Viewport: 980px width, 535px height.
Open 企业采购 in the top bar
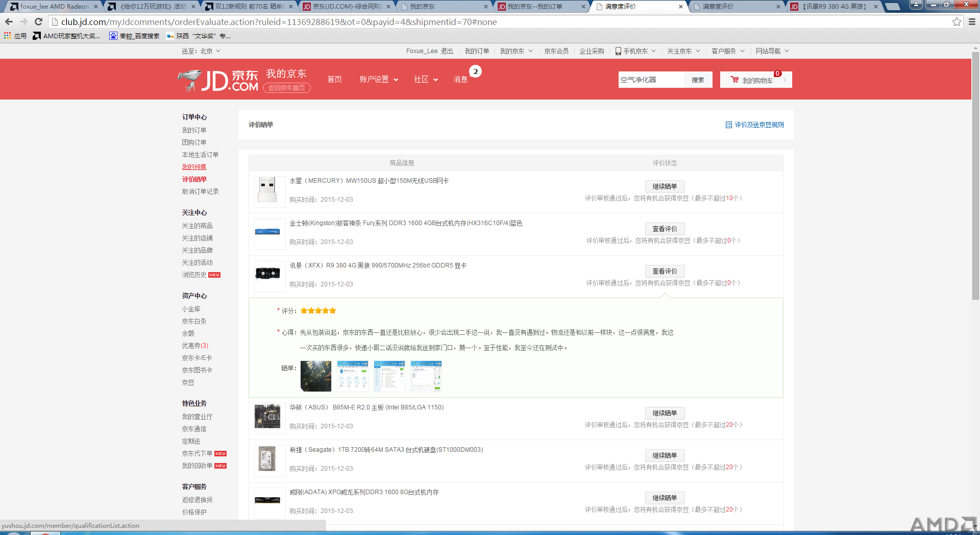coord(592,51)
